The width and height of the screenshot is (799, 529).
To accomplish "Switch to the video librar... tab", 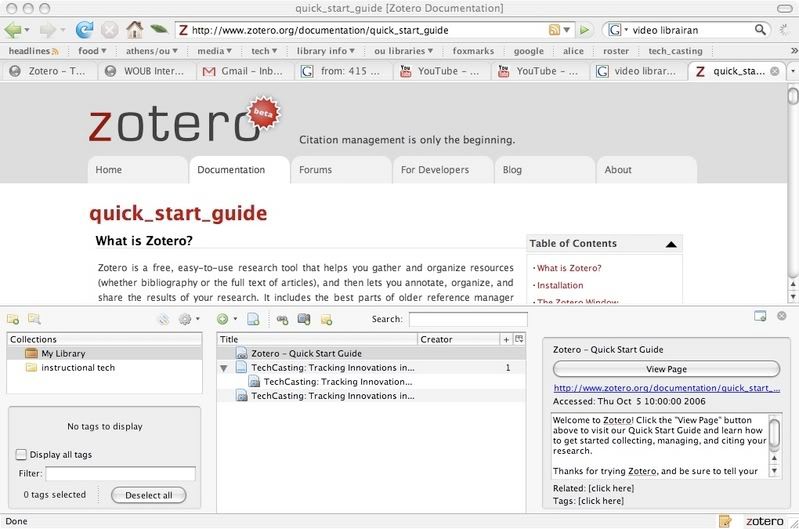I will (x=639, y=71).
